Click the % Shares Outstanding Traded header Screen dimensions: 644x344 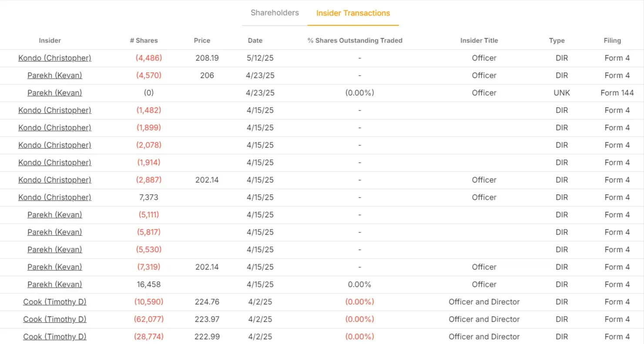click(x=355, y=40)
